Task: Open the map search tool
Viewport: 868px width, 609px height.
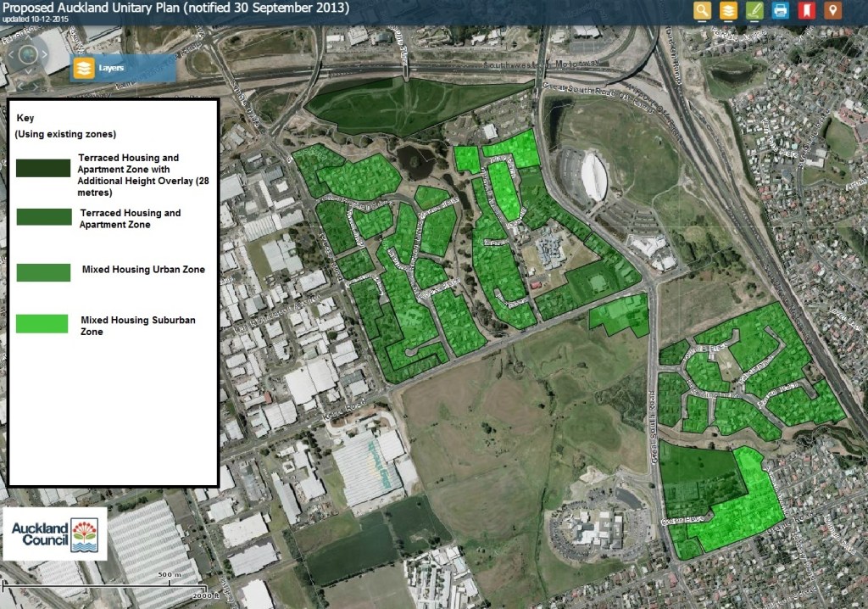Action: click(x=702, y=11)
